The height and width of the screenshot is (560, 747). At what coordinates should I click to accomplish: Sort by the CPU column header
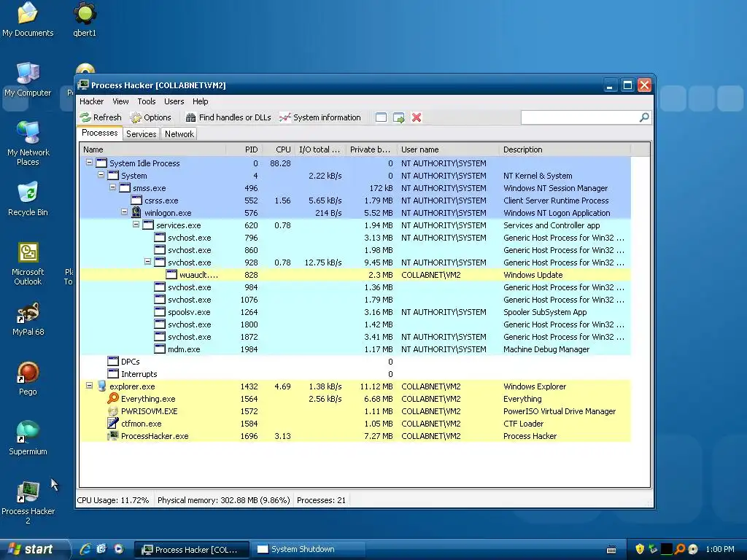[279, 149]
